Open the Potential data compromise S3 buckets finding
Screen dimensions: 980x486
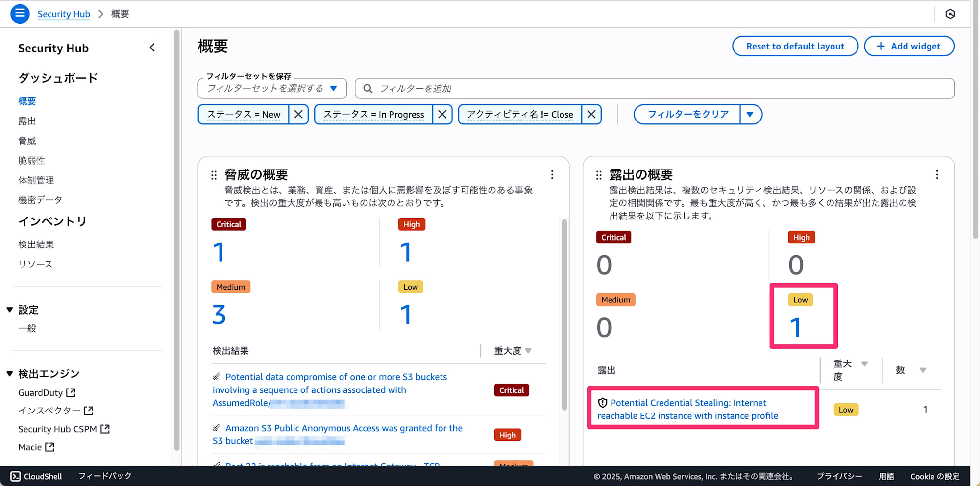tap(330, 389)
